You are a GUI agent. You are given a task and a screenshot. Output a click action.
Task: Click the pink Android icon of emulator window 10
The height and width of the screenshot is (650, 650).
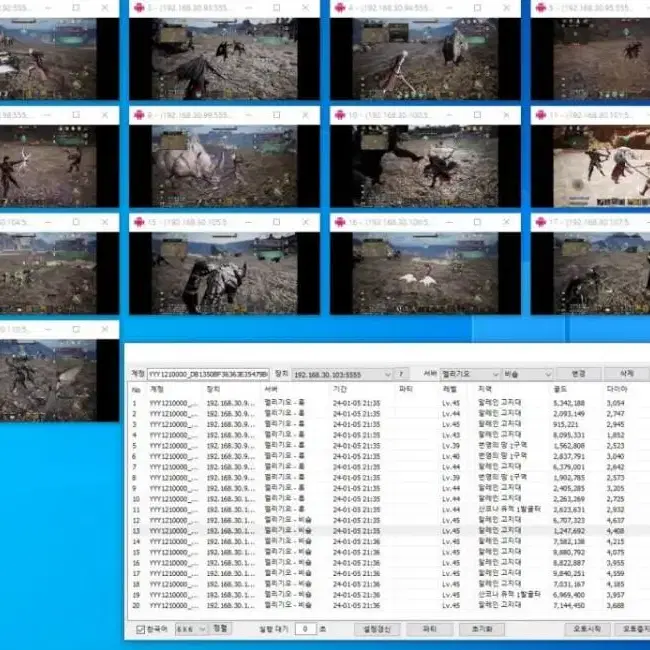point(340,115)
